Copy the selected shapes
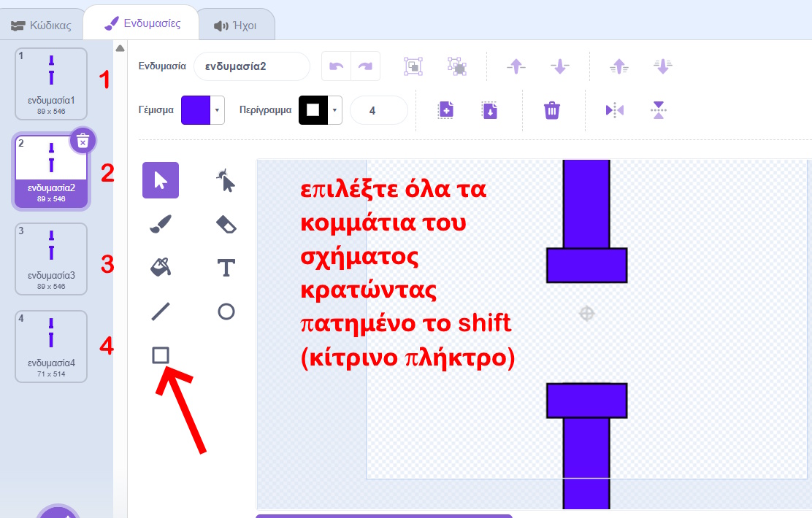Image resolution: width=812 pixels, height=518 pixels. click(x=446, y=110)
